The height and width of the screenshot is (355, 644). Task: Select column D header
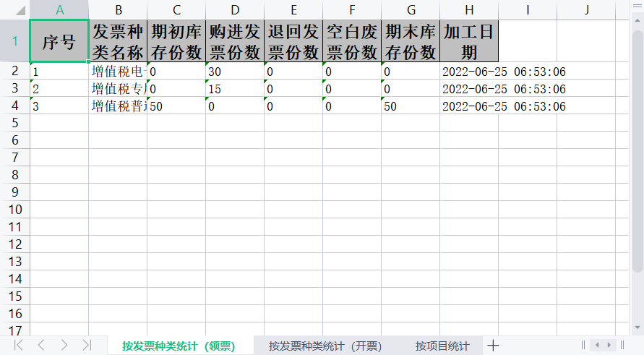click(x=235, y=10)
